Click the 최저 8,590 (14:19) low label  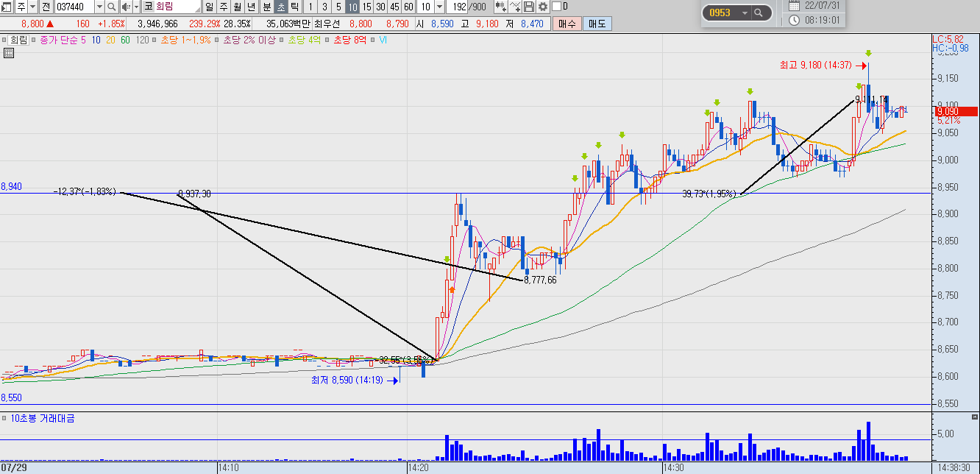tap(347, 380)
